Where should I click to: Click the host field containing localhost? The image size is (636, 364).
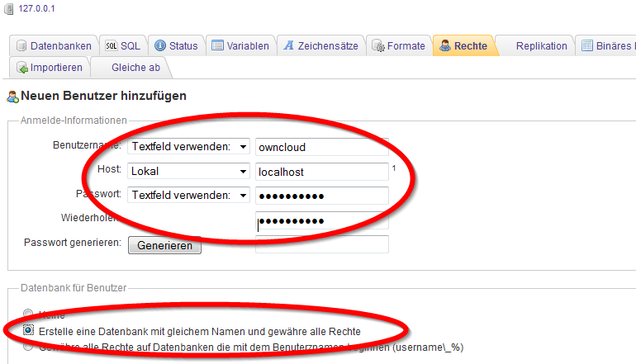point(321,172)
